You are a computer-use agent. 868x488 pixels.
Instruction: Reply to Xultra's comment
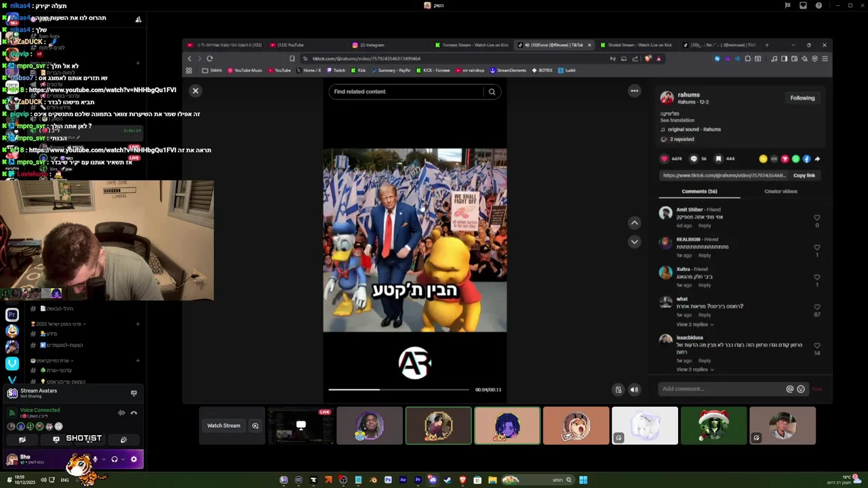tap(705, 285)
